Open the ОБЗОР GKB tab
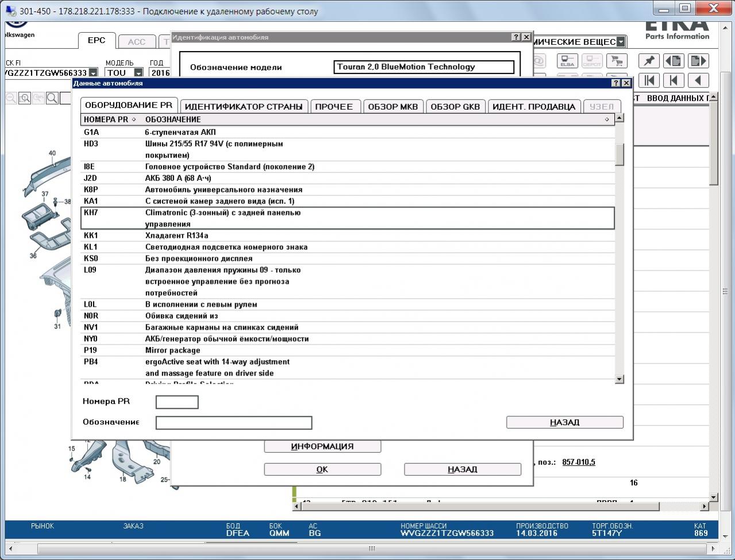Screen dimensions: 735x560 click(x=455, y=106)
